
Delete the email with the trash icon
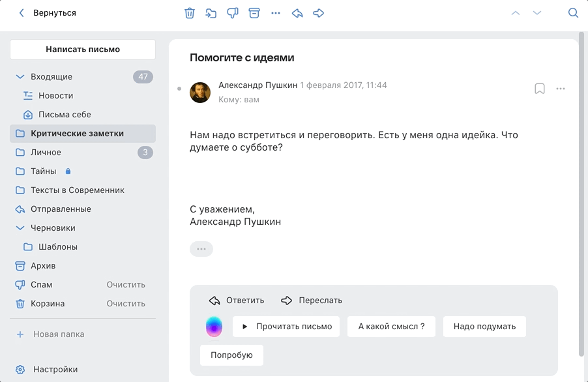click(x=190, y=13)
